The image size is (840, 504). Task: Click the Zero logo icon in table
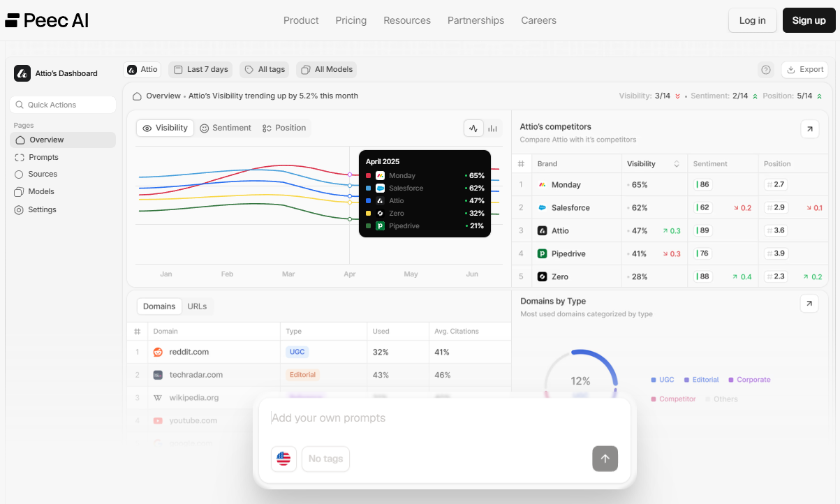point(542,276)
